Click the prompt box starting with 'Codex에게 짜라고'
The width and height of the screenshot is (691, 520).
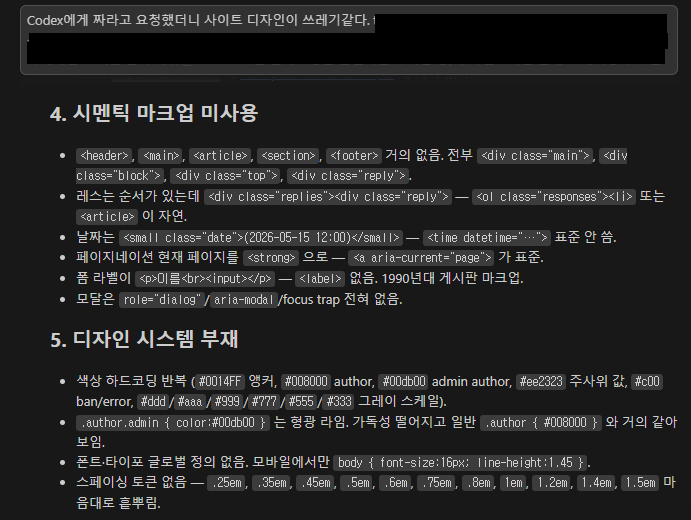click(x=349, y=40)
